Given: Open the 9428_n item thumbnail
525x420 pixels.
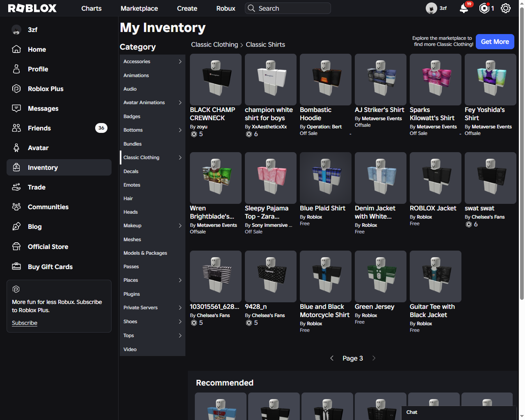Looking at the screenshot, I should point(271,276).
